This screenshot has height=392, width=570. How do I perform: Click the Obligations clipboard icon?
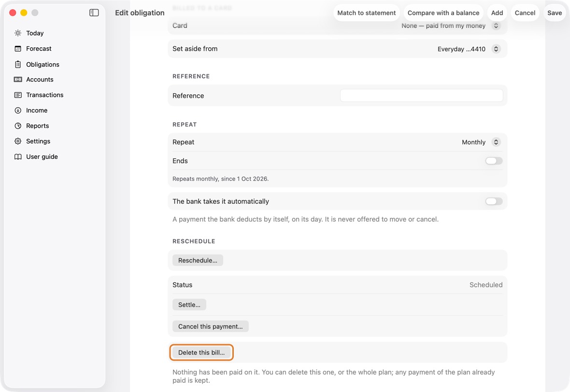(x=18, y=64)
